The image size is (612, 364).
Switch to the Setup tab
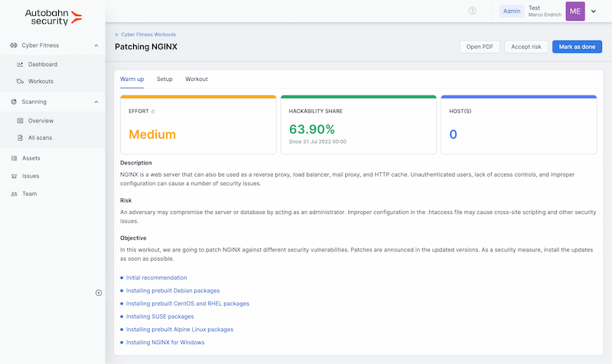click(x=164, y=79)
